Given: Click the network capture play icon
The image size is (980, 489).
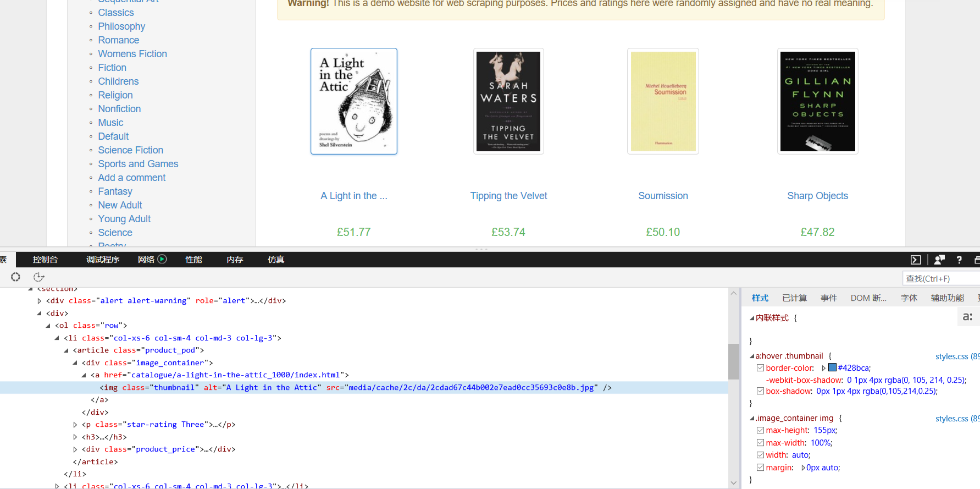Looking at the screenshot, I should 162,259.
